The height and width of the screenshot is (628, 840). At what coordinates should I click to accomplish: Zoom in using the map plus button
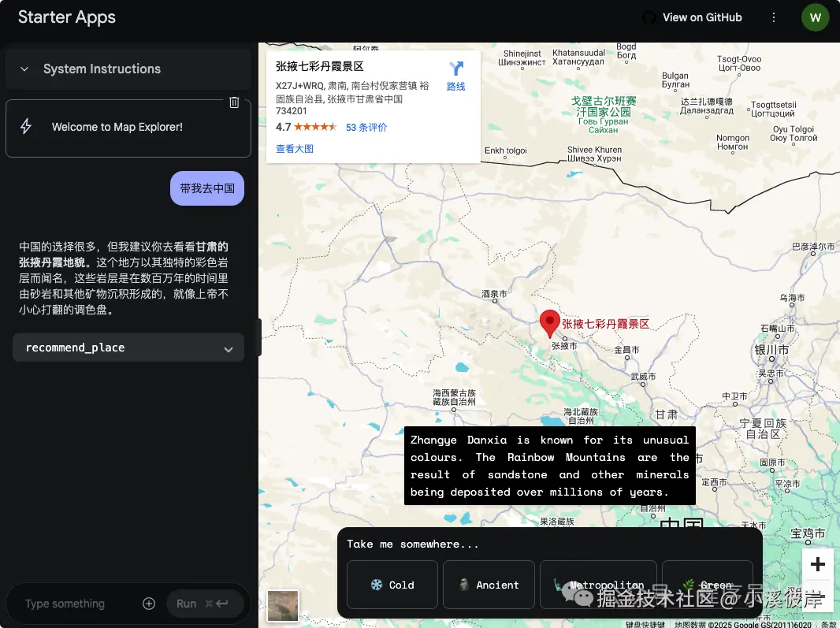818,564
